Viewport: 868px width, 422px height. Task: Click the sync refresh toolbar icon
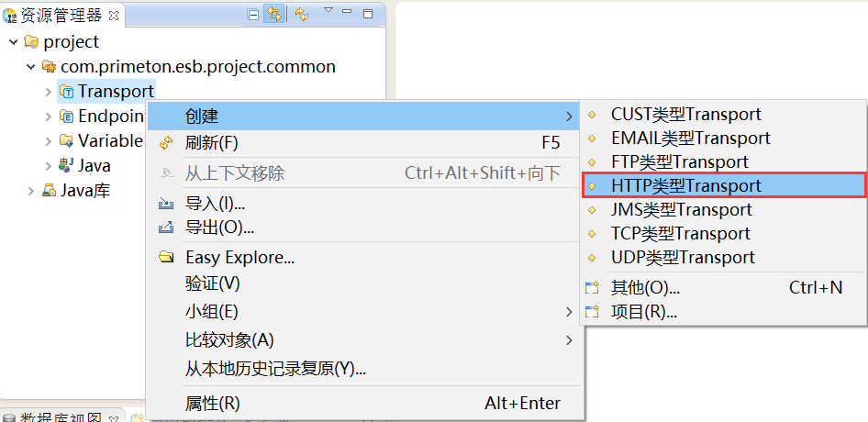point(302,14)
